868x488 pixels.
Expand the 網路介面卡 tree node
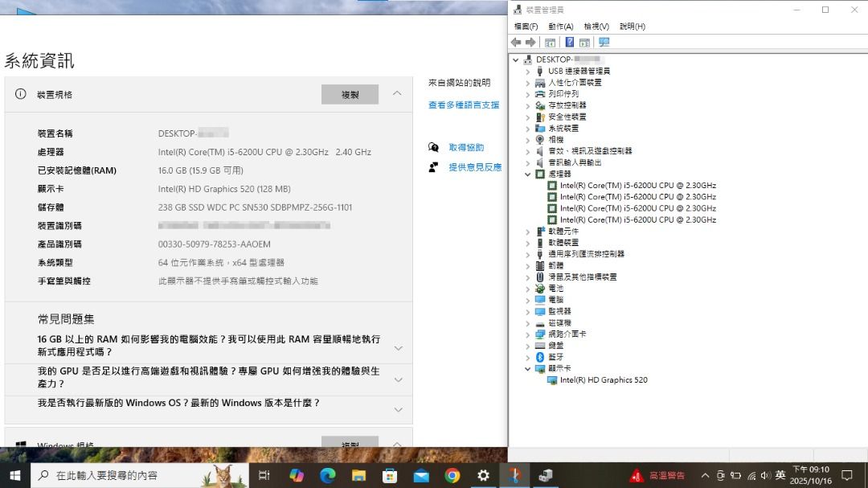pos(528,334)
